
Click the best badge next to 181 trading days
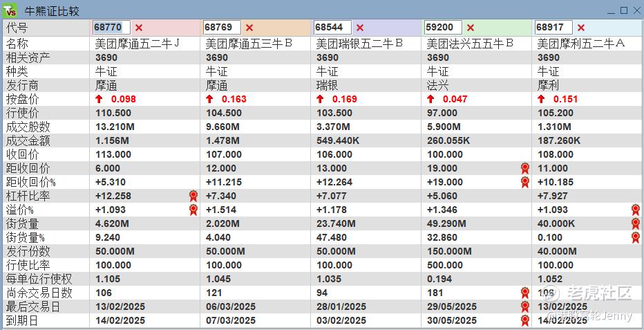tap(525, 293)
